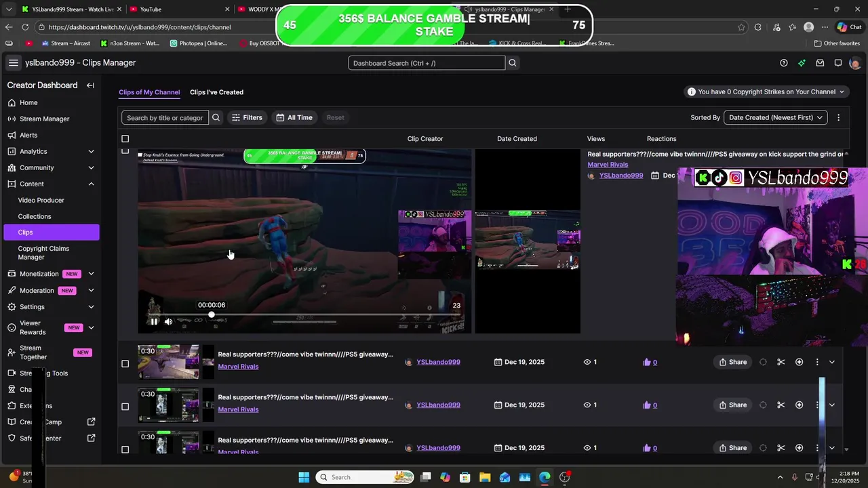Open the profile avatar menu in dashboard header

coord(854,63)
